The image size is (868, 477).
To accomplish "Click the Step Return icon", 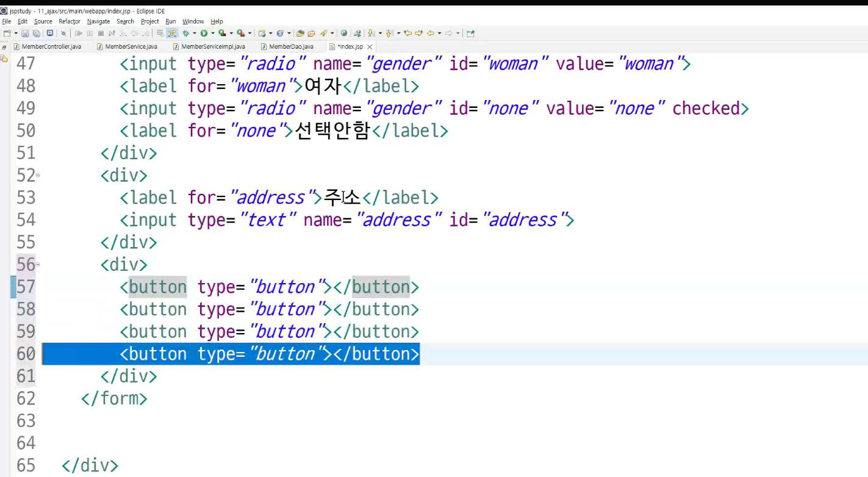I will tap(146, 33).
